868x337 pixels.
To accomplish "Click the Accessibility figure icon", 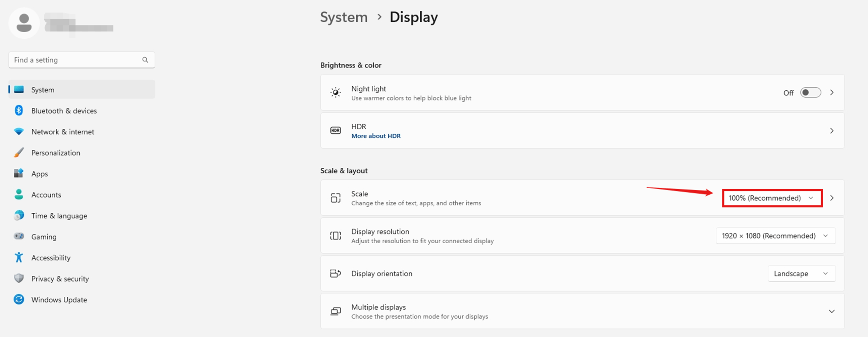I will point(19,257).
